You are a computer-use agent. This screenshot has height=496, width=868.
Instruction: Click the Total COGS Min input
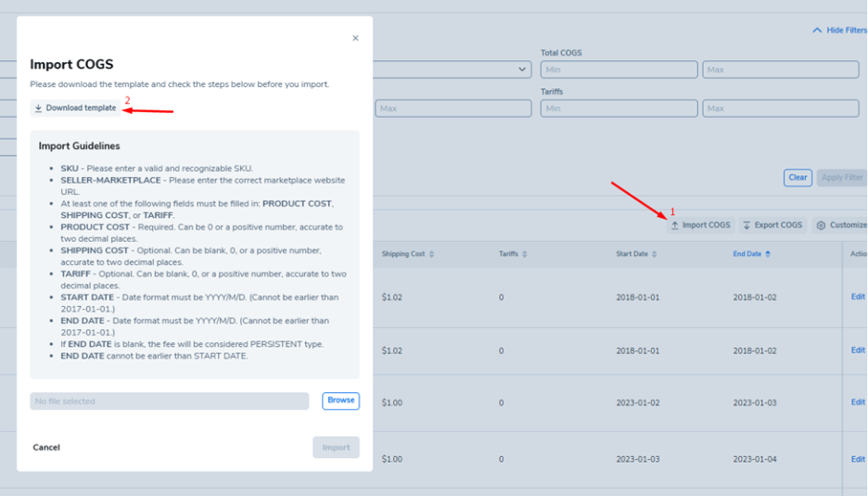619,70
